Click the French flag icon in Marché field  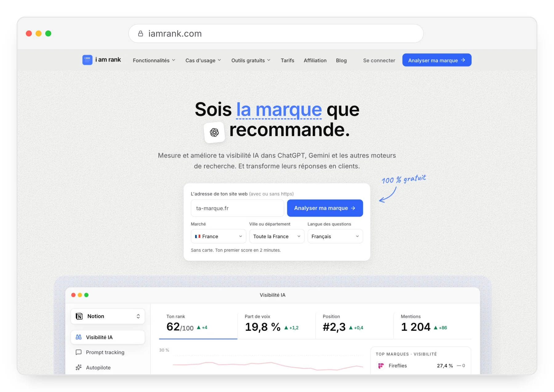pyautogui.click(x=198, y=236)
